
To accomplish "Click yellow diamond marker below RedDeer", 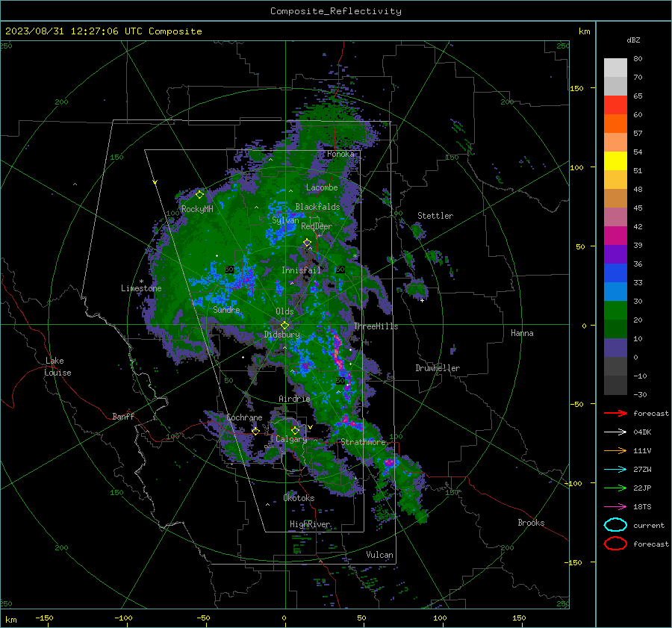I will (x=307, y=243).
